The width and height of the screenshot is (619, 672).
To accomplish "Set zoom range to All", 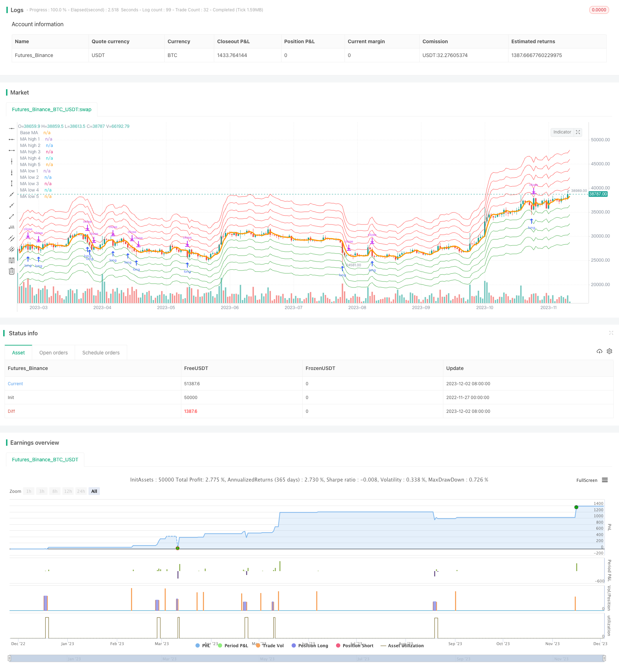I will point(94,491).
